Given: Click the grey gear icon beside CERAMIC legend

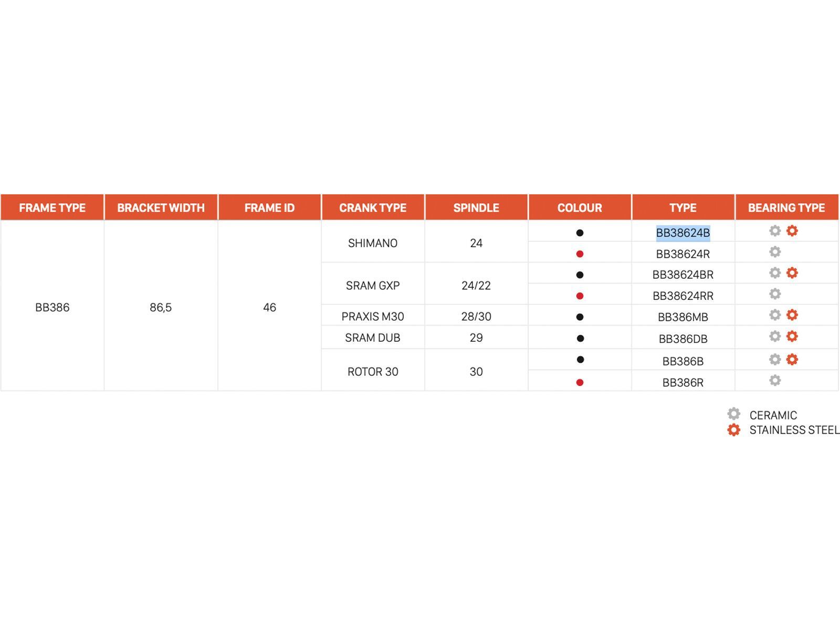Looking at the screenshot, I should (x=733, y=414).
